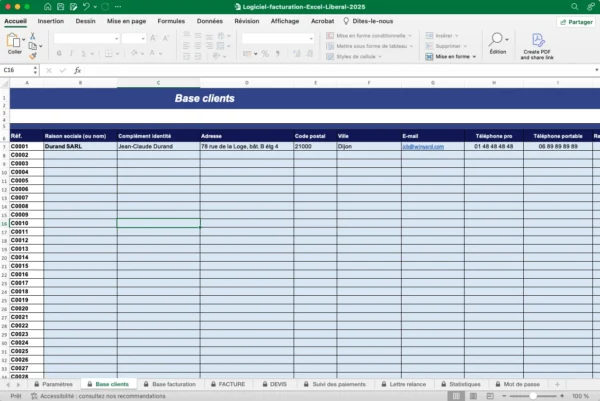Click the zoom in plus icon
The image size is (600, 401).
(562, 396)
